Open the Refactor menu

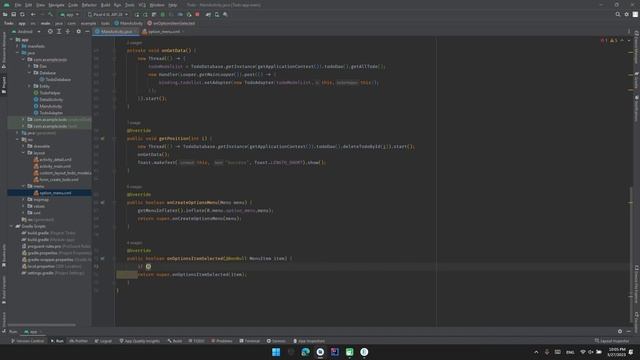[x=89, y=5]
